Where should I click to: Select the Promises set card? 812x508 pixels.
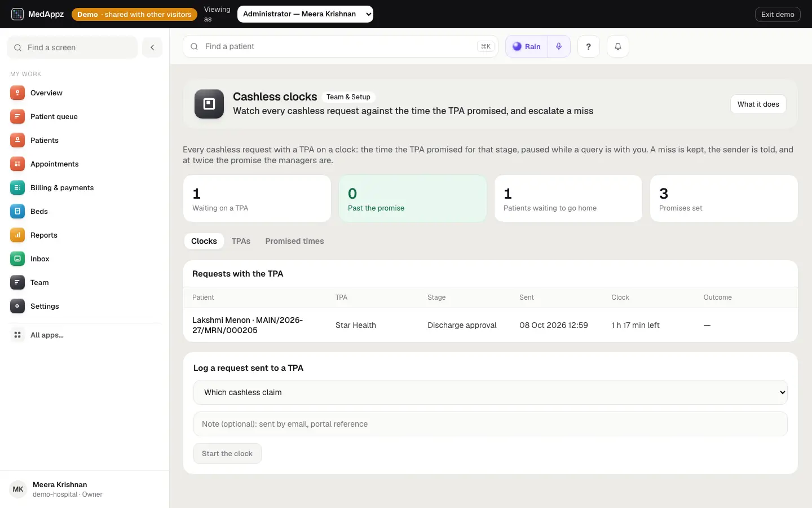coord(724,198)
